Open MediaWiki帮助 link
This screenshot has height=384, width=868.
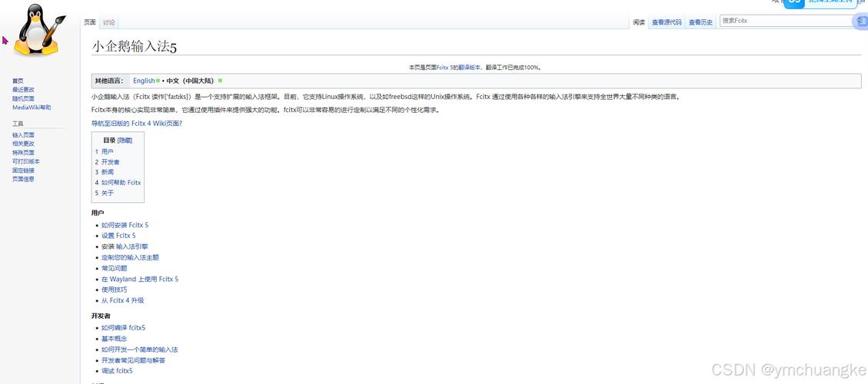[x=32, y=108]
